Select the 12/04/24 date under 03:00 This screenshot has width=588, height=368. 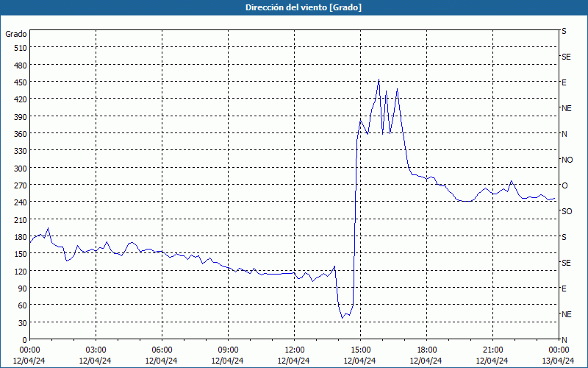[x=96, y=361]
